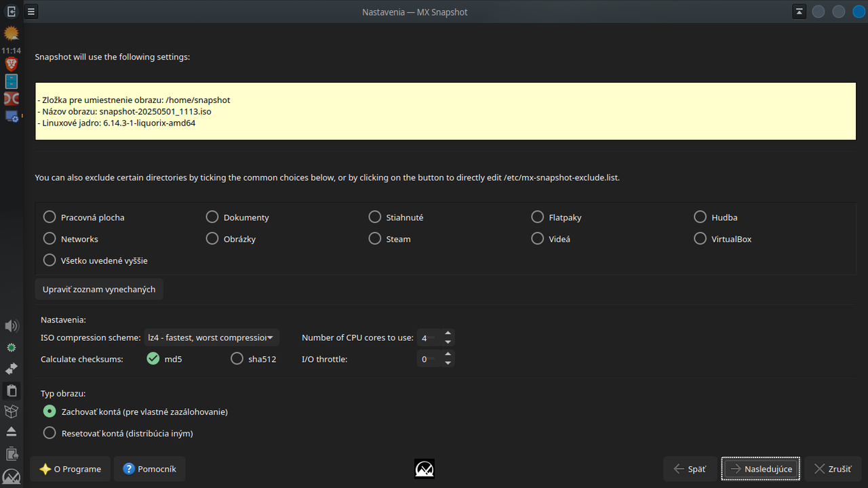Image resolution: width=868 pixels, height=488 pixels.
Task: Tick the Hudba exclusion option
Action: pyautogui.click(x=715, y=218)
